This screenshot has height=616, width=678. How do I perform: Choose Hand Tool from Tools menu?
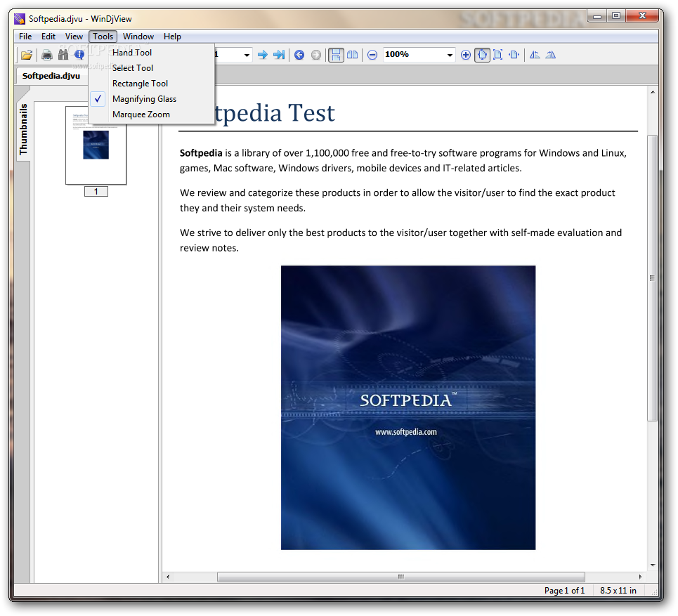click(x=151, y=52)
